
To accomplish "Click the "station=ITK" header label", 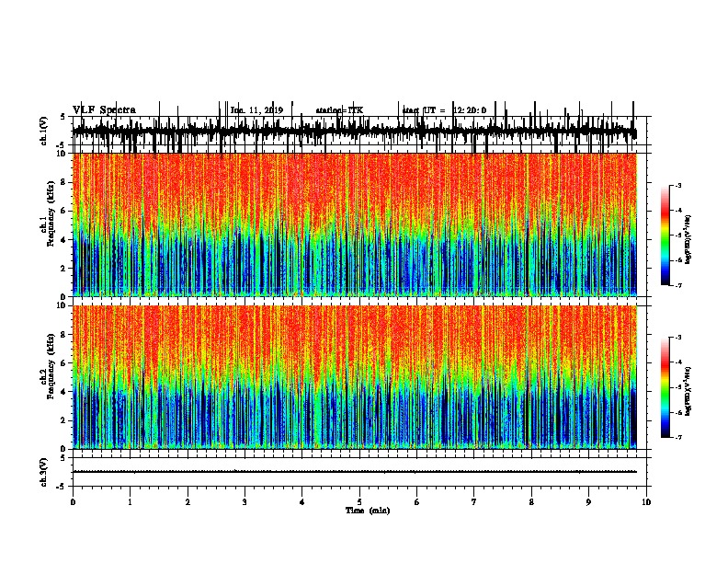I will [339, 110].
